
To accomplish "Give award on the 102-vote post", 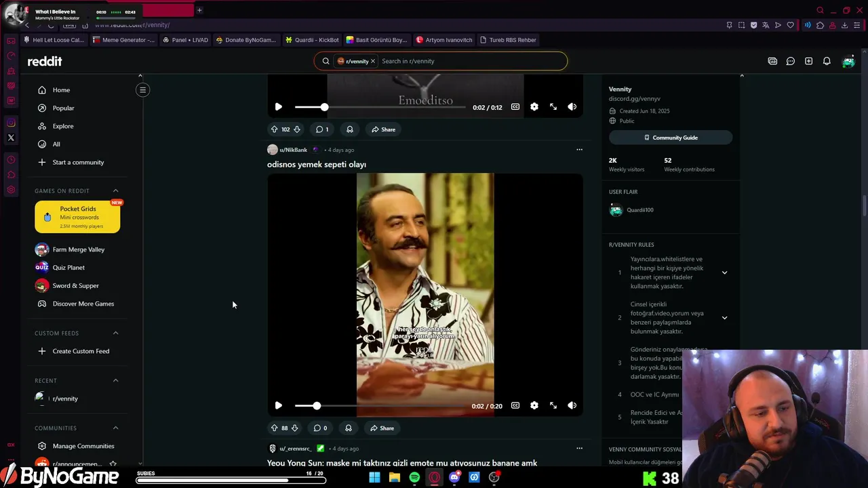I will (x=349, y=129).
